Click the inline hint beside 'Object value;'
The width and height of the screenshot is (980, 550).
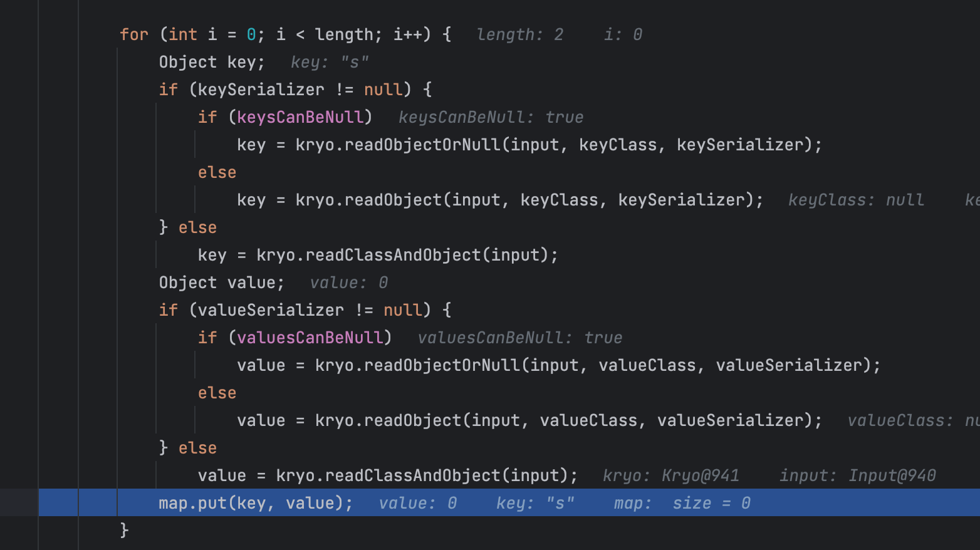coord(349,283)
